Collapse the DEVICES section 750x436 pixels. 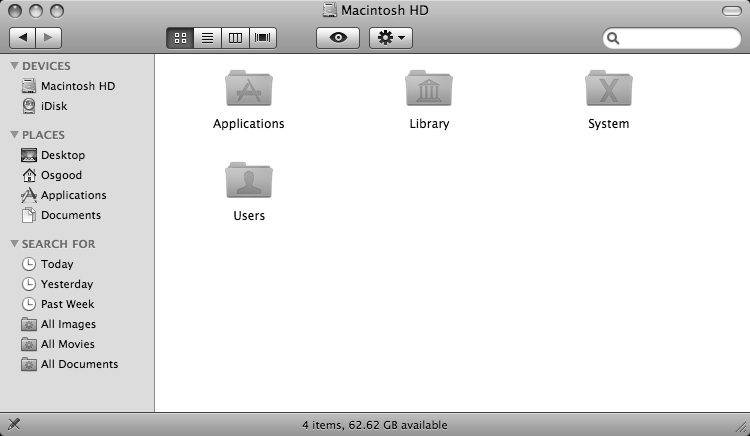coord(14,65)
